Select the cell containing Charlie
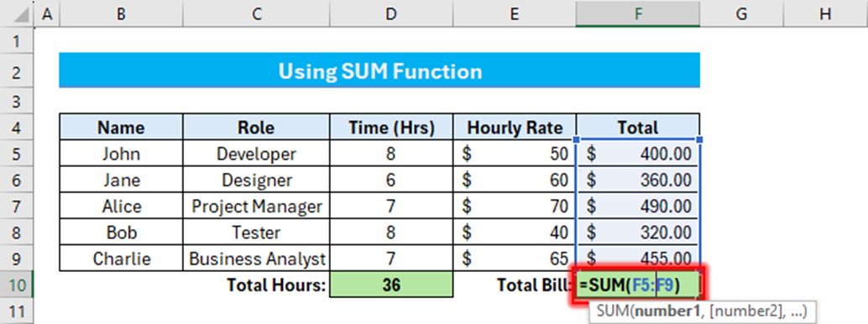Viewport: 868px width, 324px height. point(121,259)
